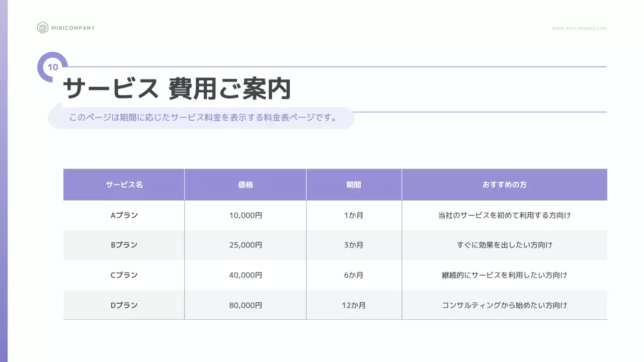Click the www.miricompany.com link

coord(579,28)
